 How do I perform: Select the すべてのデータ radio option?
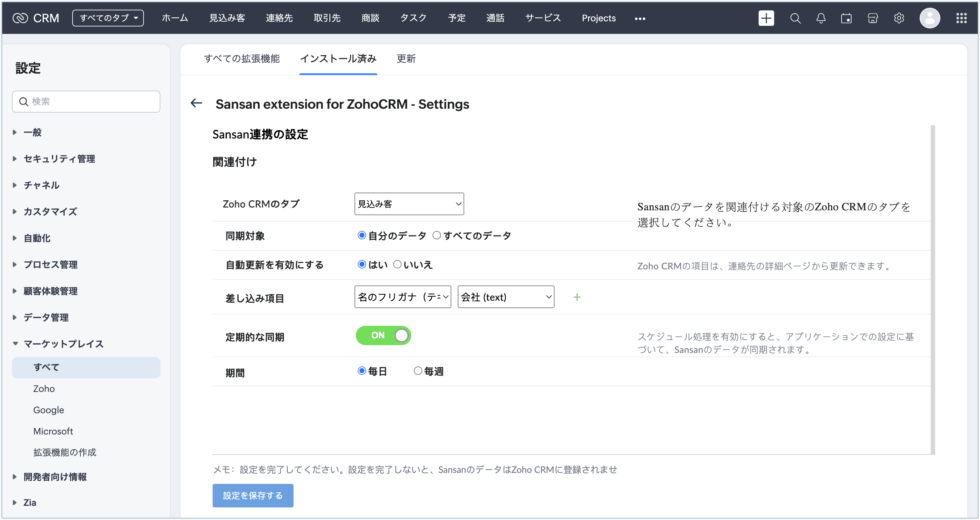tap(437, 235)
